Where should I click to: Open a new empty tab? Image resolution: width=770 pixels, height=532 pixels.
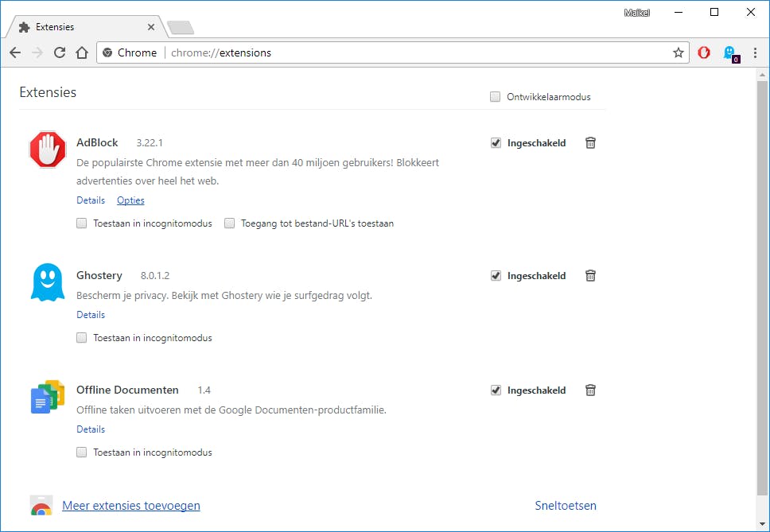click(x=181, y=28)
